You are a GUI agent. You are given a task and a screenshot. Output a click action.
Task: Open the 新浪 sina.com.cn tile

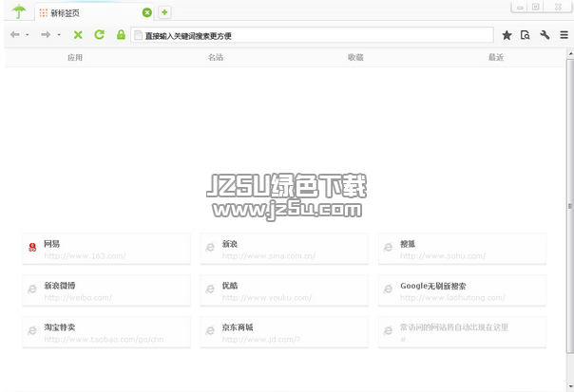pyautogui.click(x=284, y=249)
